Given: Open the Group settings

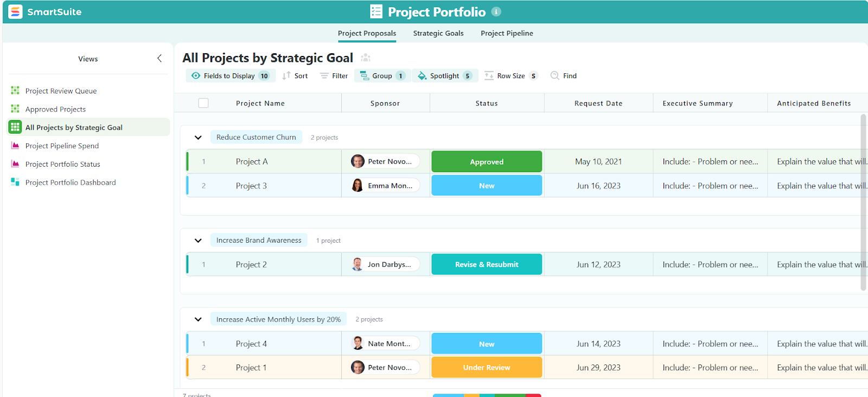Looking at the screenshot, I should (x=382, y=75).
